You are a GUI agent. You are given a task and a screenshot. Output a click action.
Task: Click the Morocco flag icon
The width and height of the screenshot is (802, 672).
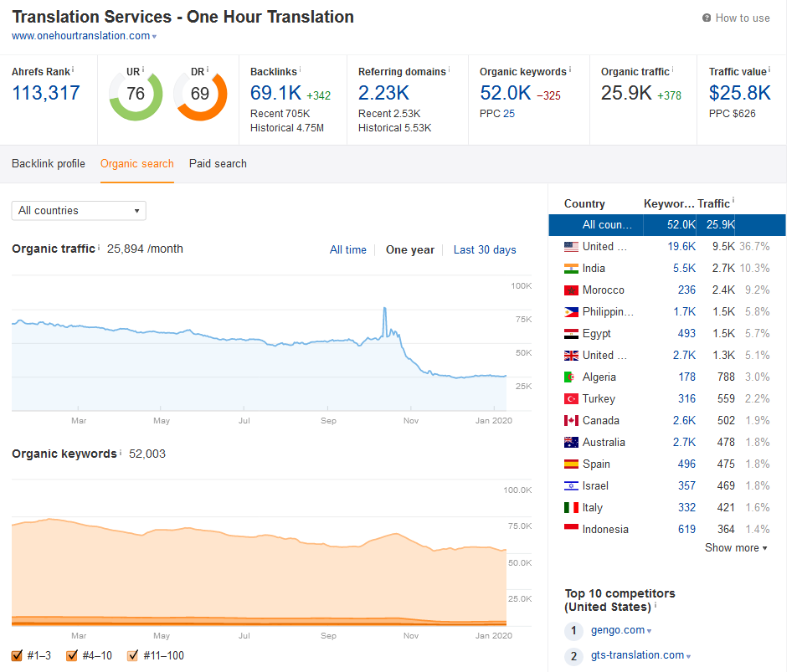pyautogui.click(x=571, y=290)
